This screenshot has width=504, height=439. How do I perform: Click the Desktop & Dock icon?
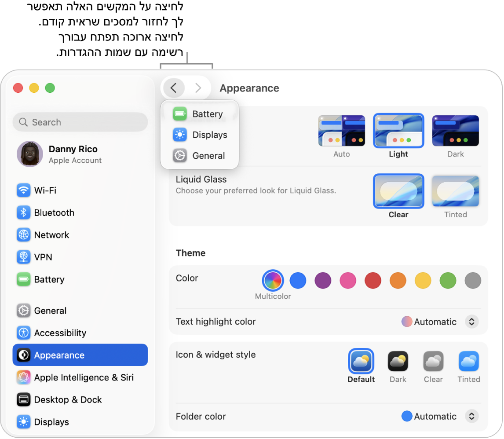(23, 399)
